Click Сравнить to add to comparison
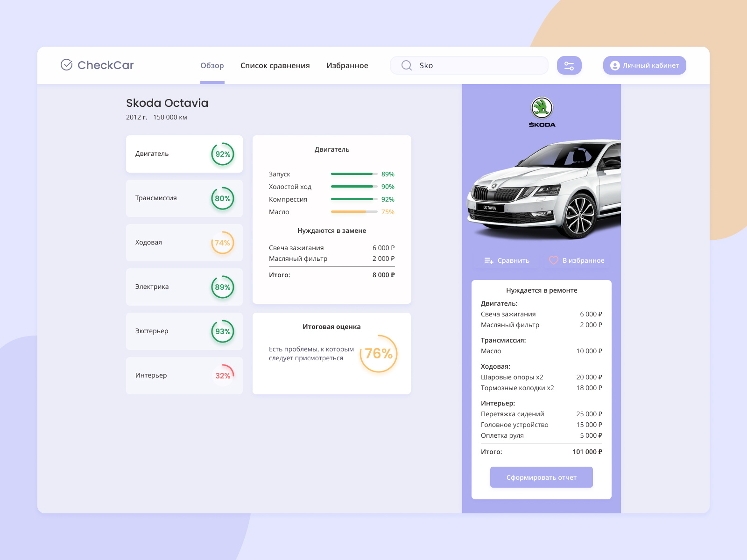This screenshot has height=560, width=747. click(507, 260)
